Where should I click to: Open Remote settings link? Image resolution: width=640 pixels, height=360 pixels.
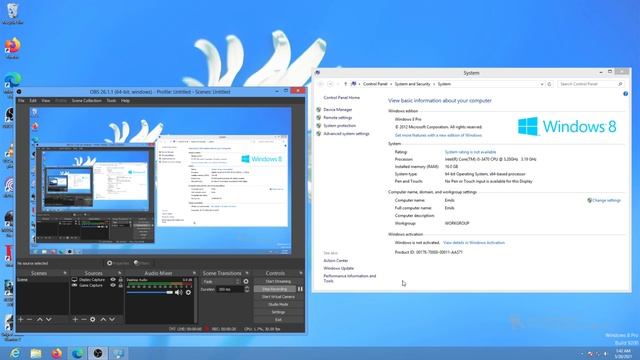pyautogui.click(x=338, y=118)
